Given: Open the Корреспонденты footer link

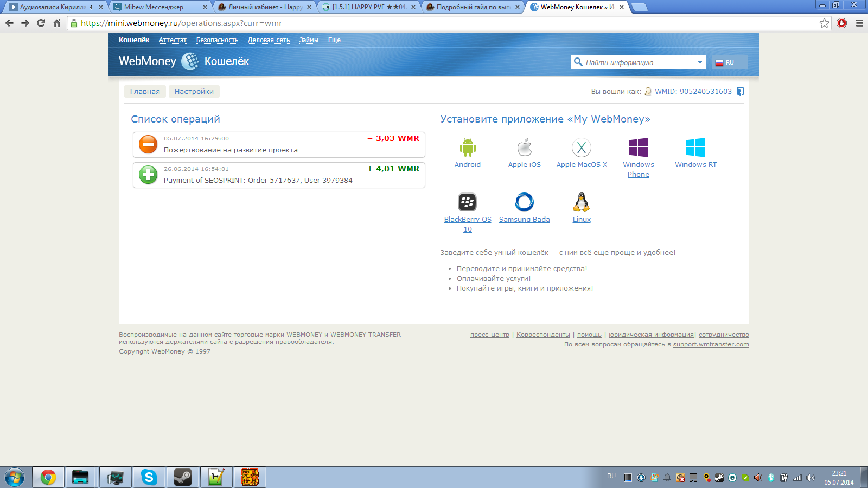Looking at the screenshot, I should pos(543,335).
